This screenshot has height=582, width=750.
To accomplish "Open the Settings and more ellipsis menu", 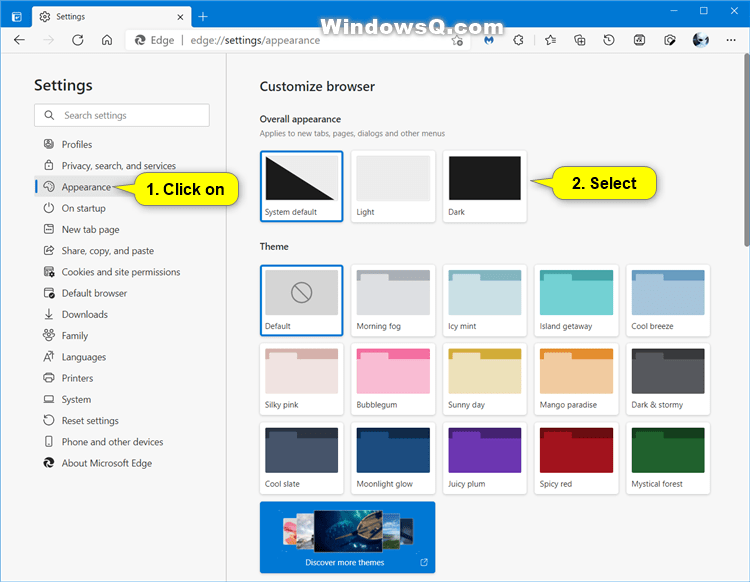I will click(731, 40).
